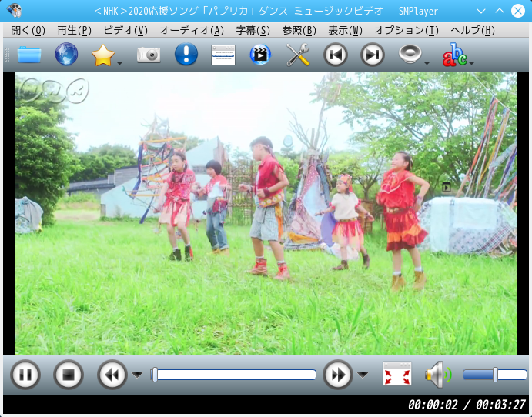This screenshot has height=417, width=532.
Task: Open the 開く(O) menu
Action: point(28,31)
